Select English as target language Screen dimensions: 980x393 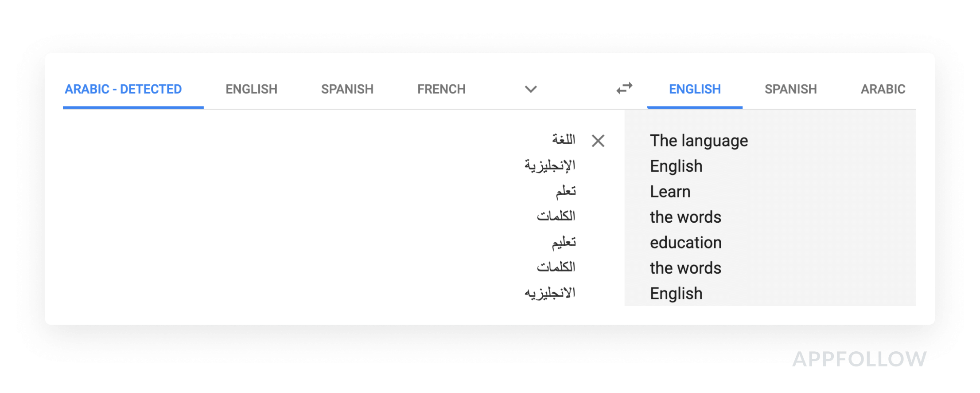(x=695, y=89)
